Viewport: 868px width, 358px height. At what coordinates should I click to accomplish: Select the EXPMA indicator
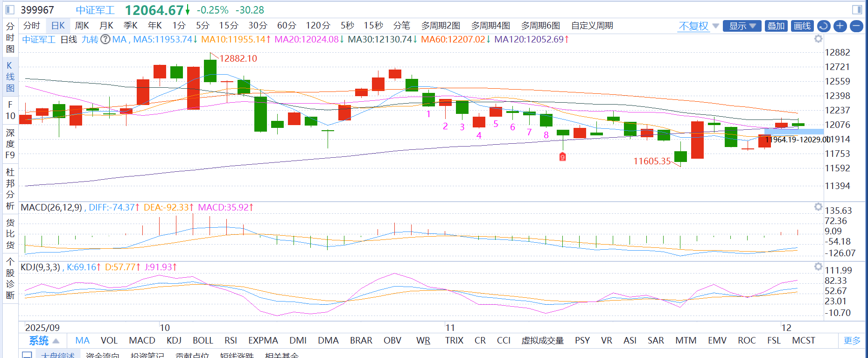coord(263,341)
